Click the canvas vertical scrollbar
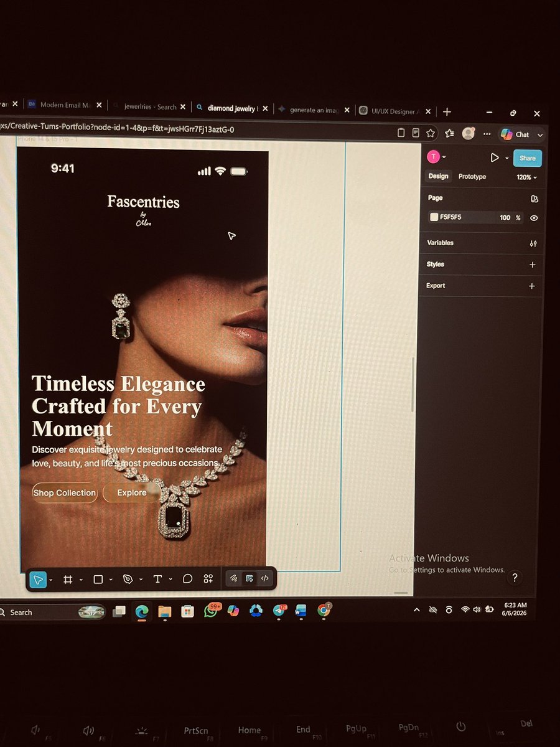The height and width of the screenshot is (747, 560). point(413,385)
